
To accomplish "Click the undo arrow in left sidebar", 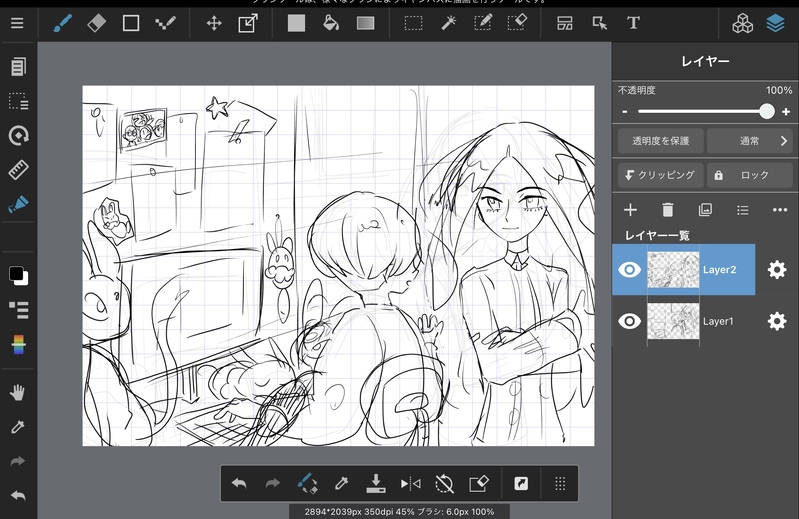I will pos(18,496).
